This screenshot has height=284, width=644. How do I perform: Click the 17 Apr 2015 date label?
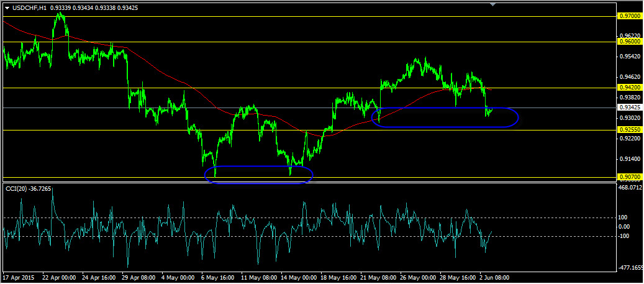click(x=19, y=277)
